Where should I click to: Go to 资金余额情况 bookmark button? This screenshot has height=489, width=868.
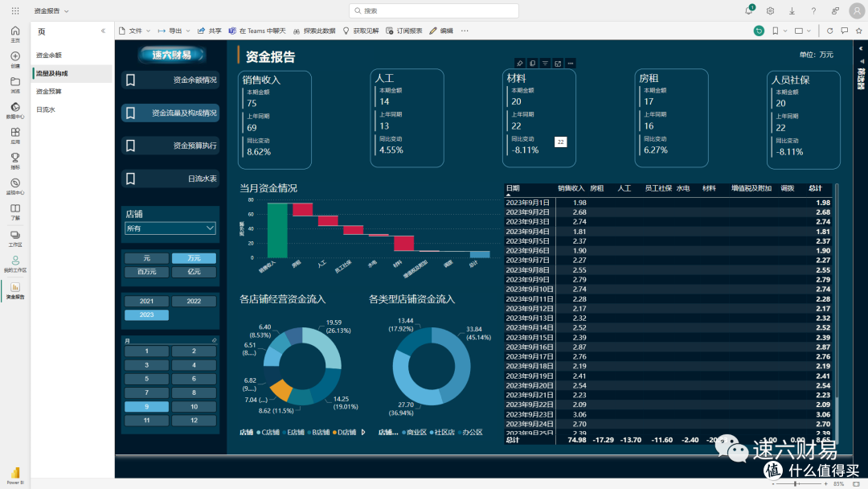[170, 80]
